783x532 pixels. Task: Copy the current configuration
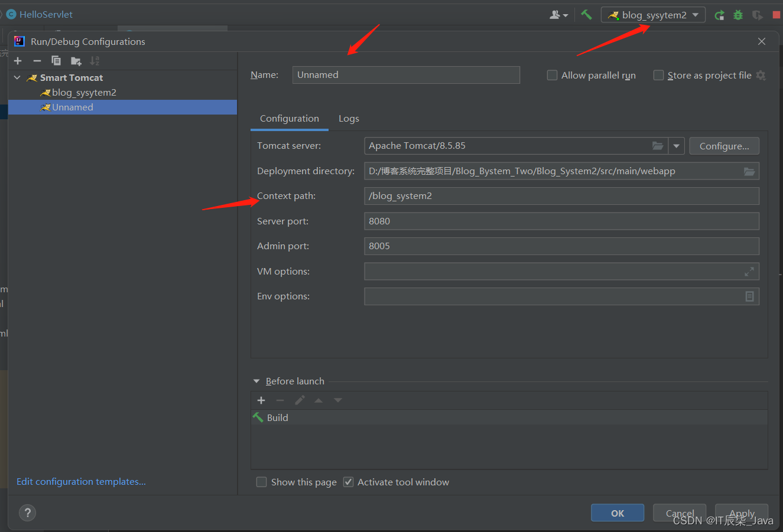56,60
